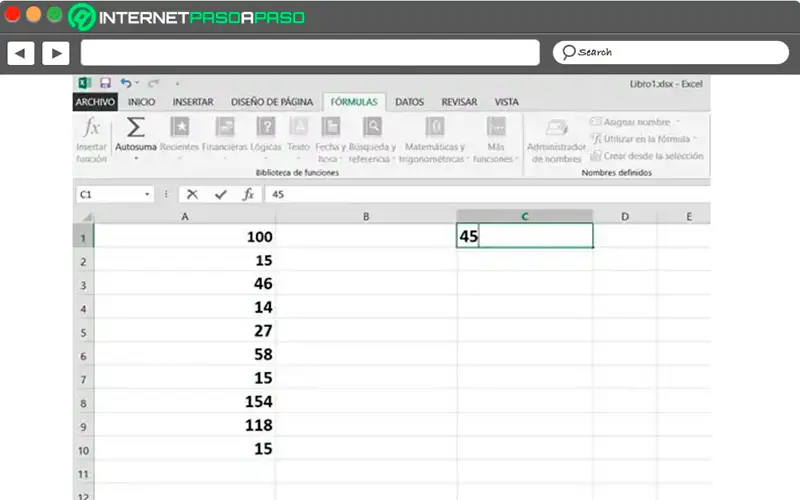The image size is (800, 500).
Task: Select cell A8 containing 154
Action: click(x=185, y=401)
